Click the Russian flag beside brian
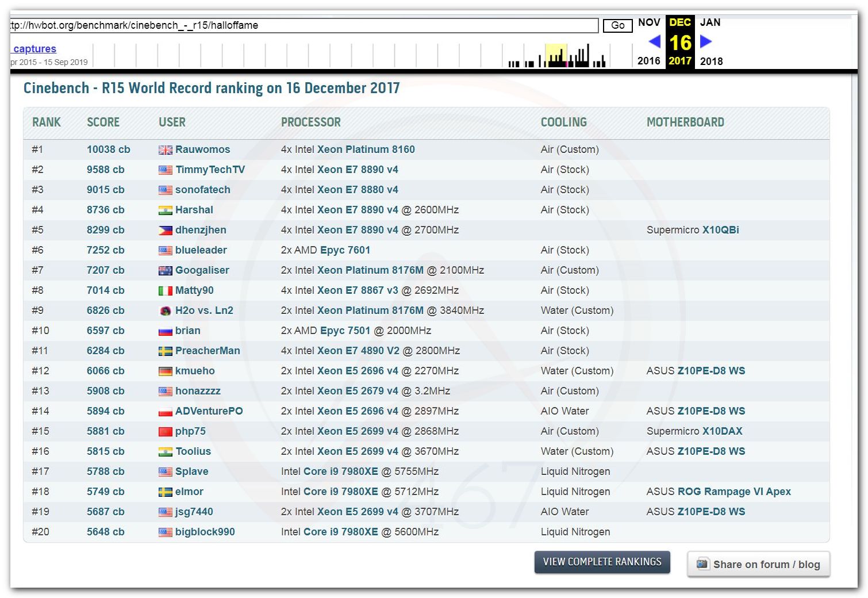This screenshot has height=598, width=868. [x=165, y=331]
